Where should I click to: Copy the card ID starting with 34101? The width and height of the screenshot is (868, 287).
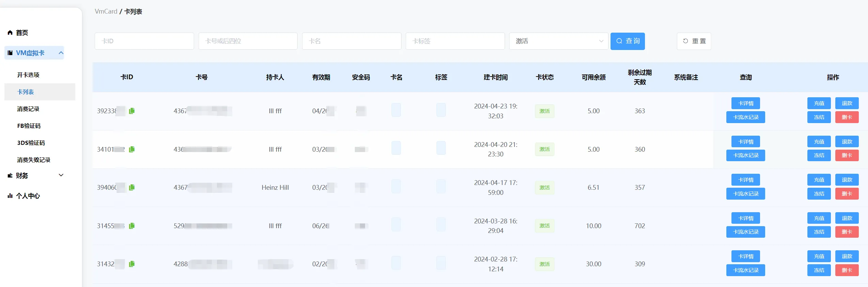[132, 149]
